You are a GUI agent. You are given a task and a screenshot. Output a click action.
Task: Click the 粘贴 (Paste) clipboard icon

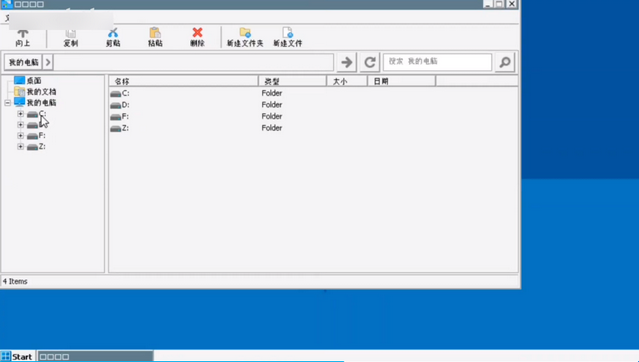click(155, 33)
